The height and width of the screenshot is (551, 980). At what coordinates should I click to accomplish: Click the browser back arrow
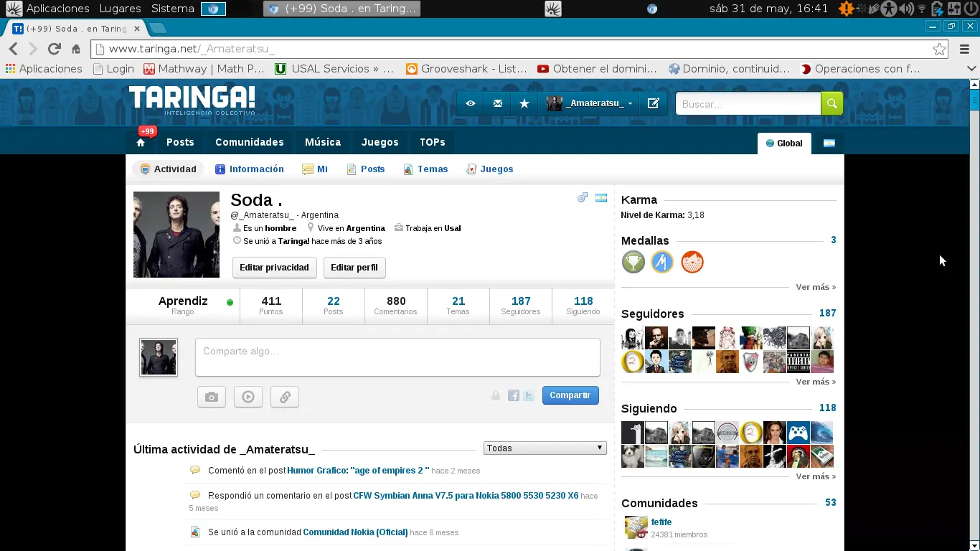13,49
